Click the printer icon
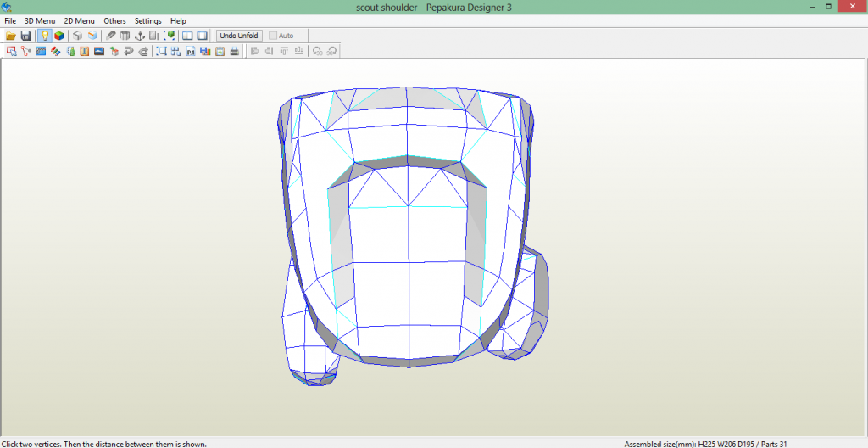Viewport: 868px width, 448px height. coord(234,51)
